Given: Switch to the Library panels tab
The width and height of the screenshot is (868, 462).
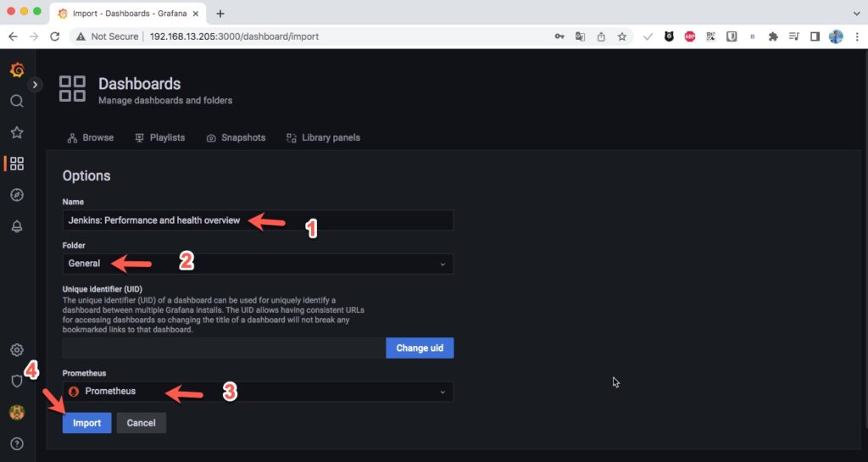Looking at the screenshot, I should 323,138.
